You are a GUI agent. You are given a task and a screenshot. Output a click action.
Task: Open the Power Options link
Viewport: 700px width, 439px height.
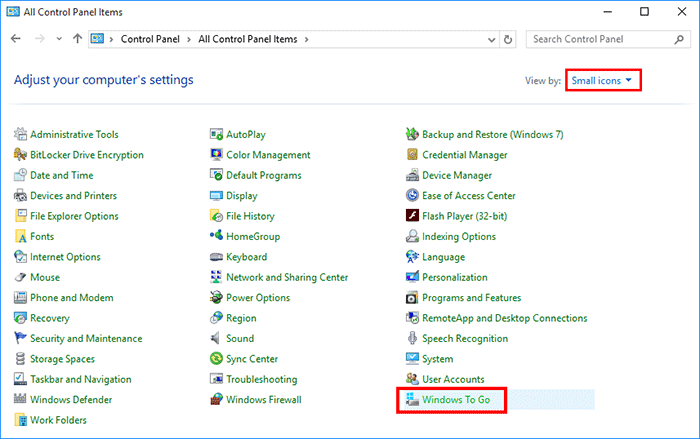click(x=258, y=297)
